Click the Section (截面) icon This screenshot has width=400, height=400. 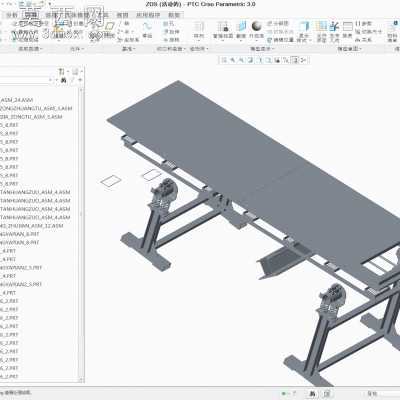pyautogui.click(x=241, y=30)
